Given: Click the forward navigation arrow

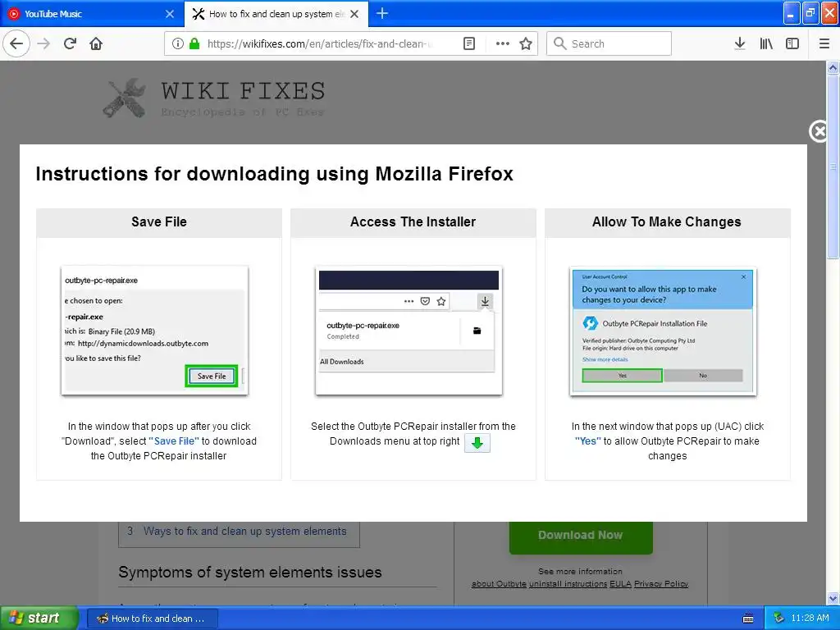Looking at the screenshot, I should tap(43, 43).
